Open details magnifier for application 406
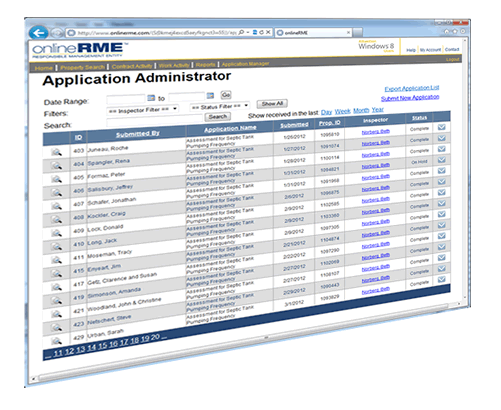This screenshot has height=410, width=501. pyautogui.click(x=57, y=192)
